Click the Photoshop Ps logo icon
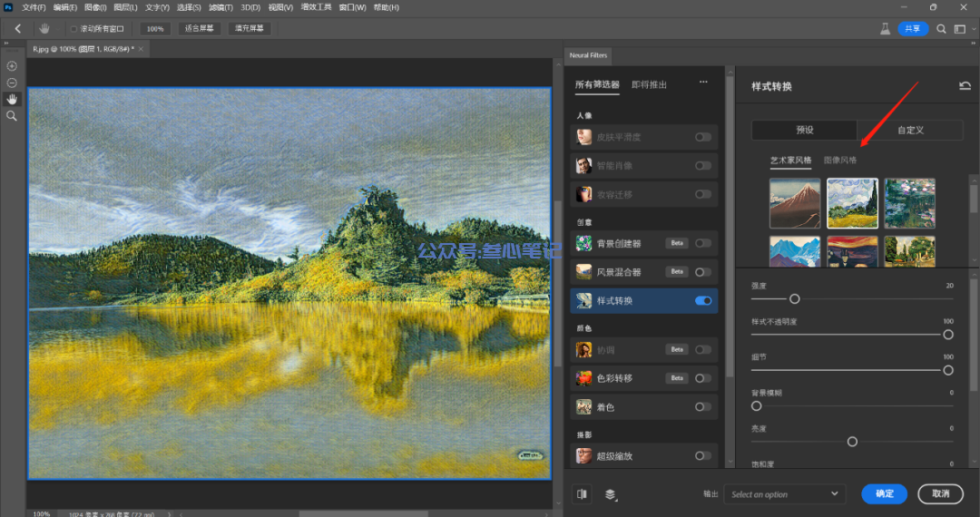Viewport: 980px width, 517px height. click(8, 7)
